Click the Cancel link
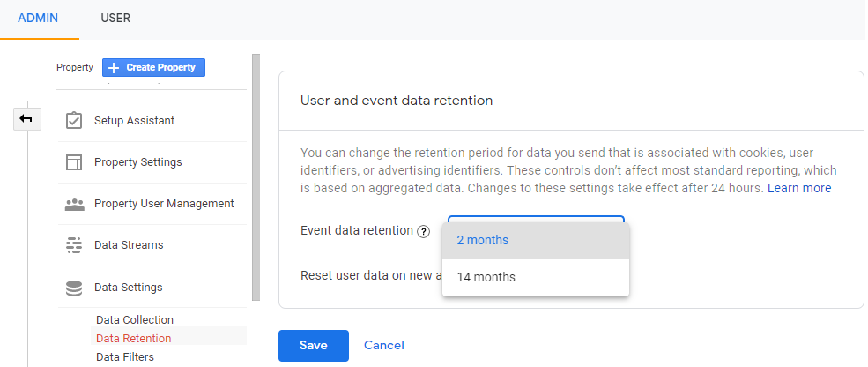868x367 pixels. 383,345
